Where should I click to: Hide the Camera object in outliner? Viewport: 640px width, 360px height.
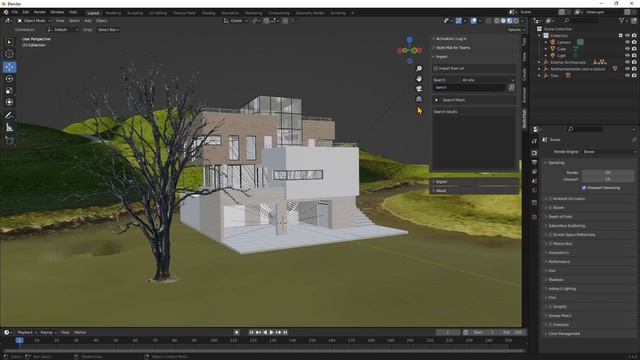627,42
